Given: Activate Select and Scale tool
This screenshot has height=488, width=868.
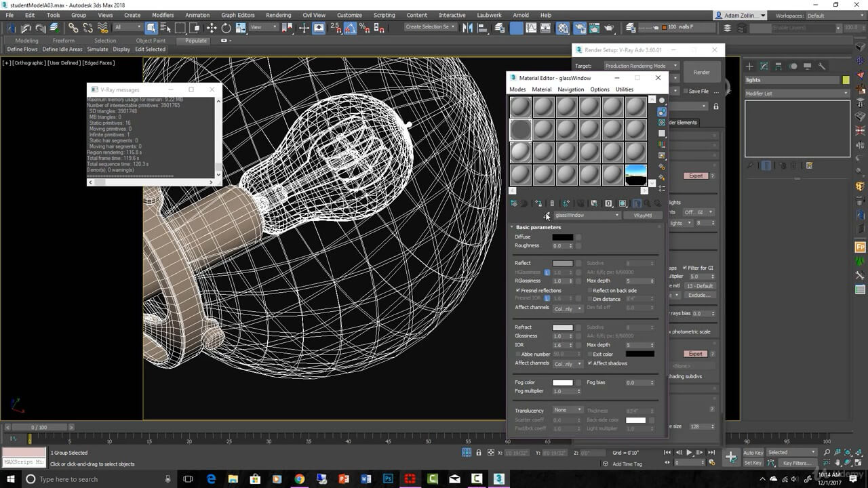Looking at the screenshot, I should 240,28.
